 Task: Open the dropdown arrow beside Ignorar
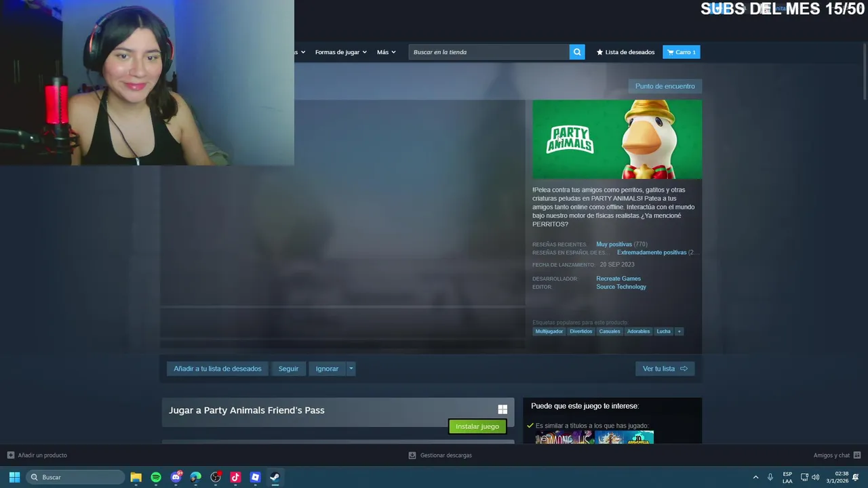[x=351, y=369]
